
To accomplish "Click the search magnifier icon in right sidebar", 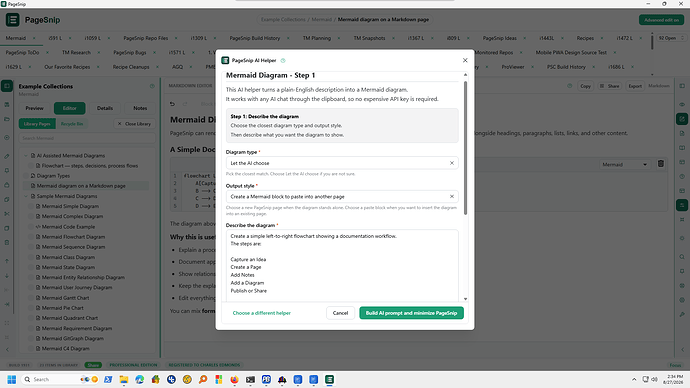I will click(682, 257).
